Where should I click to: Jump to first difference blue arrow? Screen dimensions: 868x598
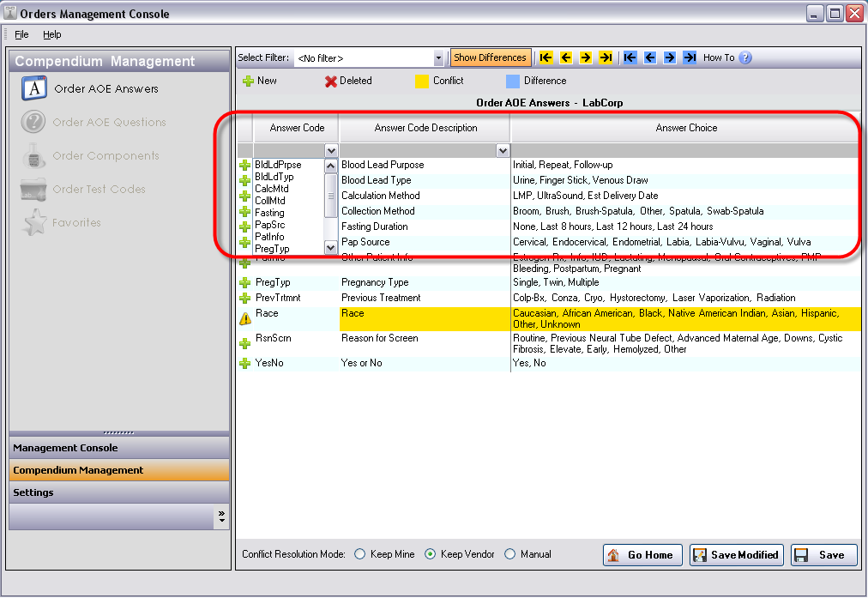[x=630, y=57]
